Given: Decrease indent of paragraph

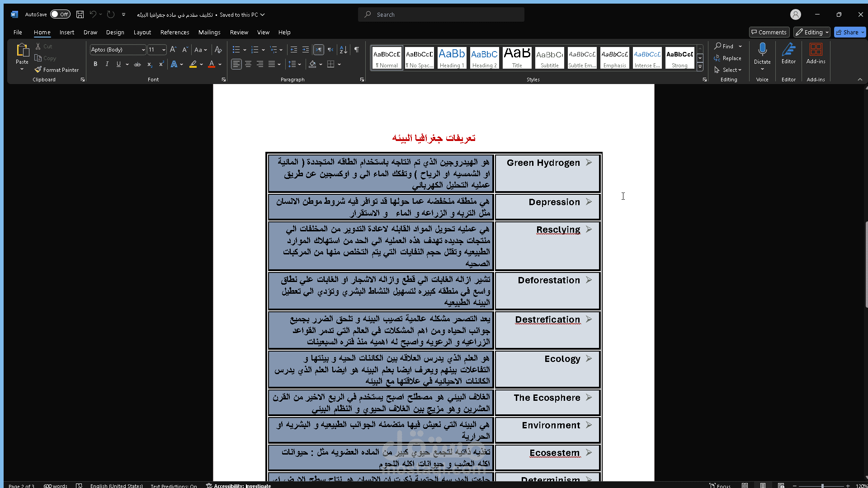Looking at the screenshot, I should [294, 50].
